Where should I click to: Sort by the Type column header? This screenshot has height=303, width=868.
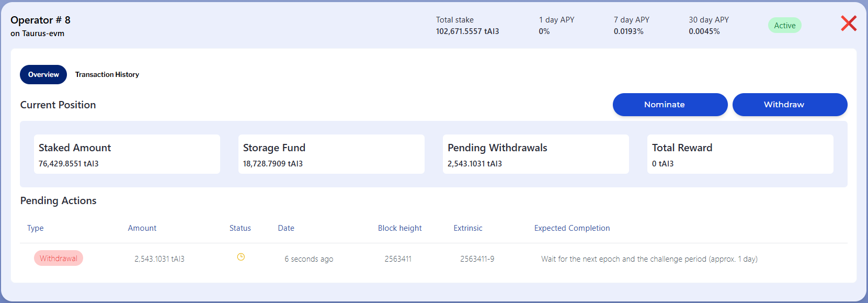36,228
